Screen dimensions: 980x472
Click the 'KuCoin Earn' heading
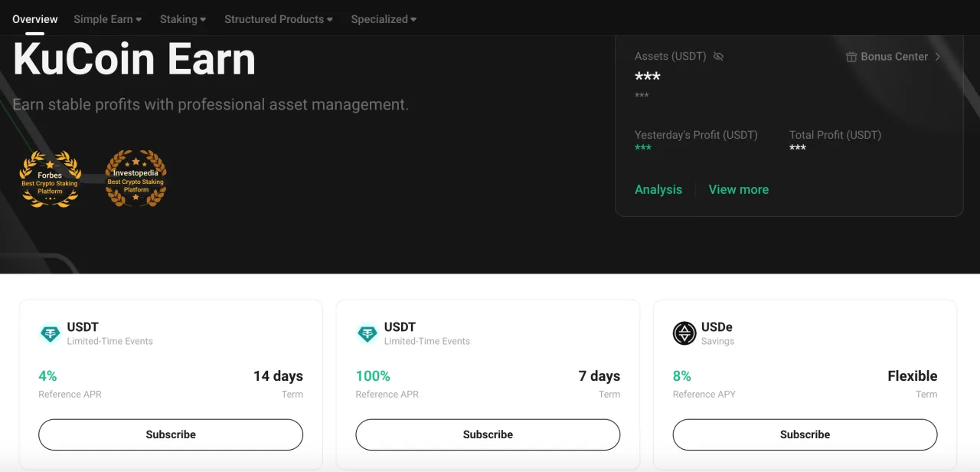click(x=134, y=59)
